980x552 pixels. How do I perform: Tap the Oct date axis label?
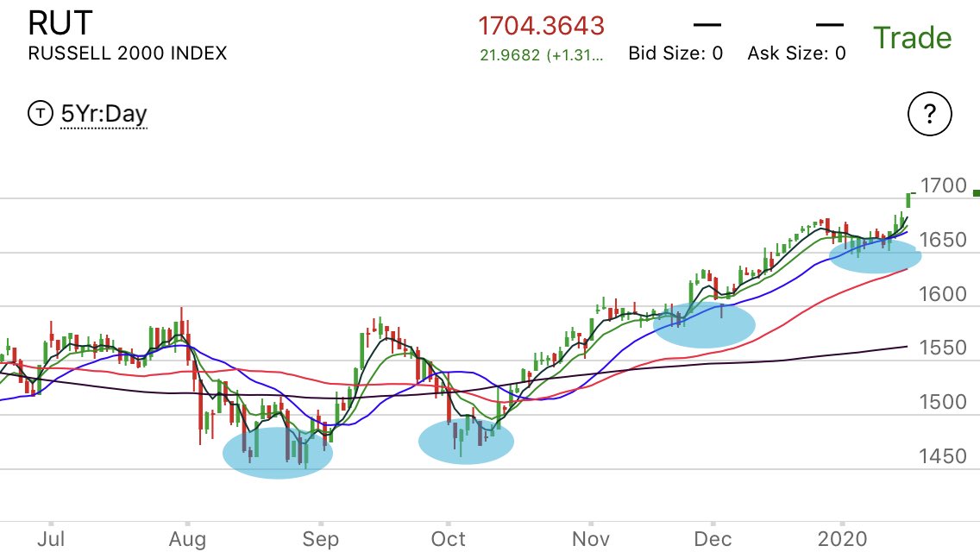click(x=448, y=538)
